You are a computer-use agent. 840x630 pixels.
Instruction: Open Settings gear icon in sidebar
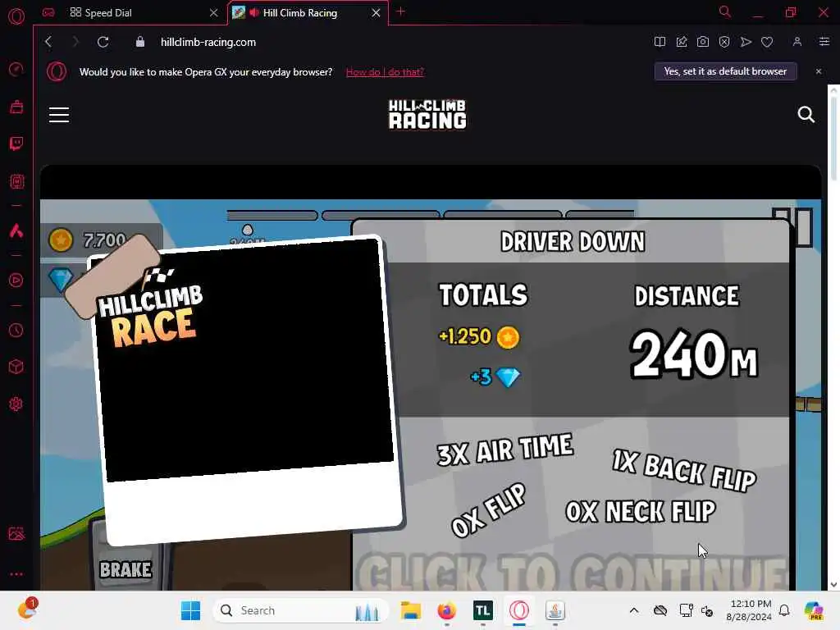coord(16,404)
